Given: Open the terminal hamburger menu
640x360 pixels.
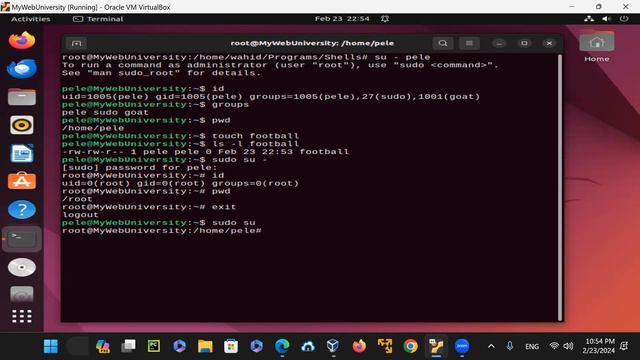Looking at the screenshot, I should (x=469, y=43).
